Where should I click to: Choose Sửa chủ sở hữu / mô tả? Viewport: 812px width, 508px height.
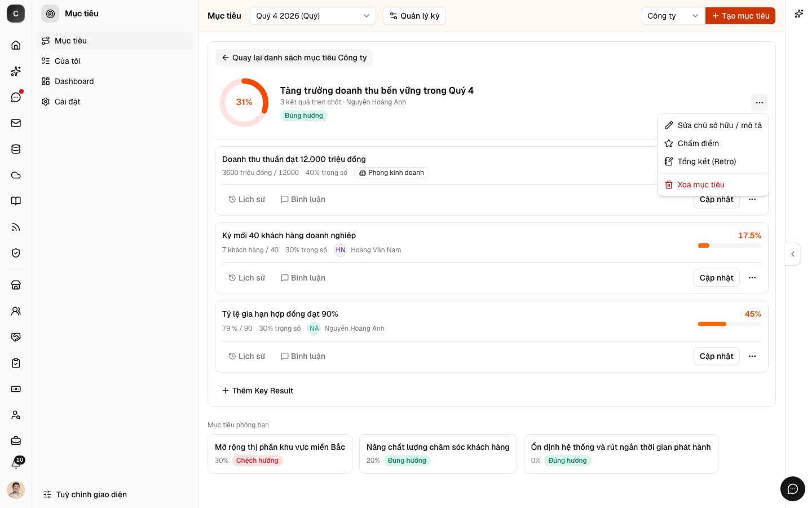click(x=713, y=125)
